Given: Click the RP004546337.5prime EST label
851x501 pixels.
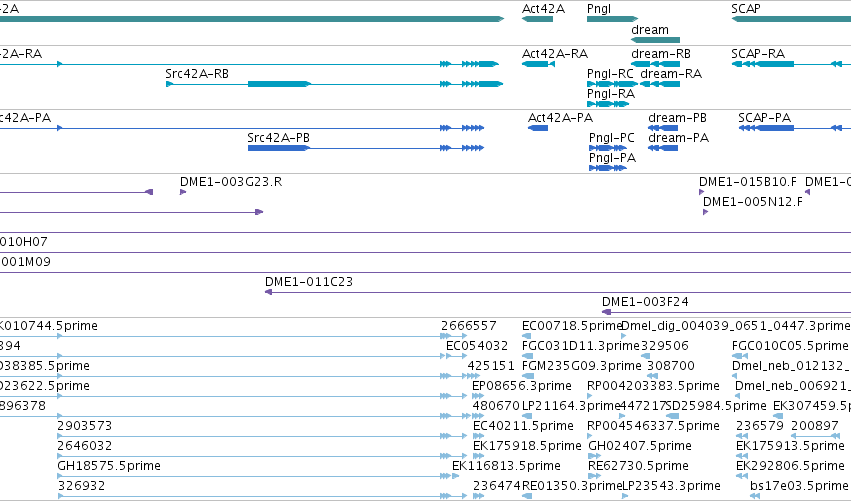Looking at the screenshot, I should pos(653,426).
